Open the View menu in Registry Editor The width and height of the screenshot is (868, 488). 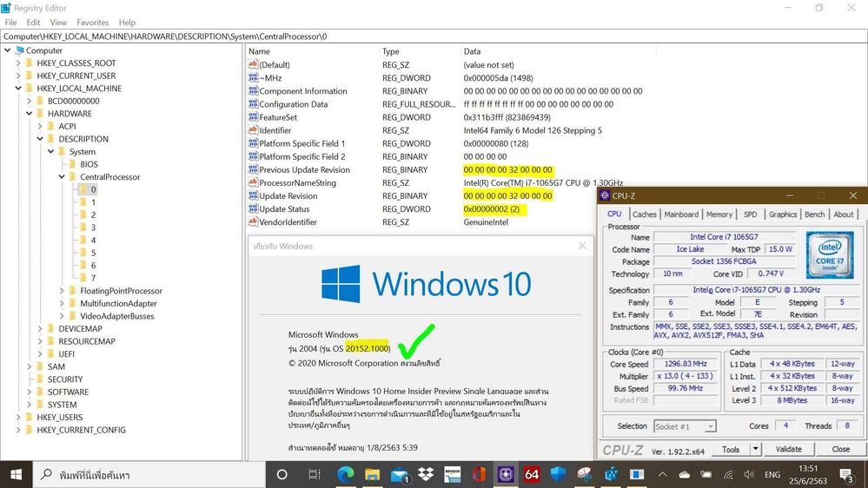coord(58,22)
